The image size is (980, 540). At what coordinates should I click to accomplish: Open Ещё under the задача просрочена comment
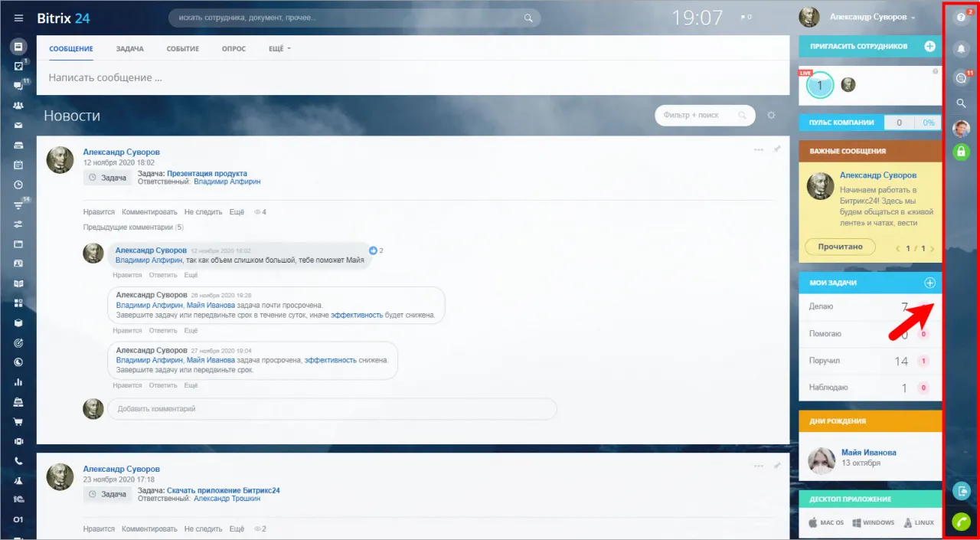[x=191, y=385]
